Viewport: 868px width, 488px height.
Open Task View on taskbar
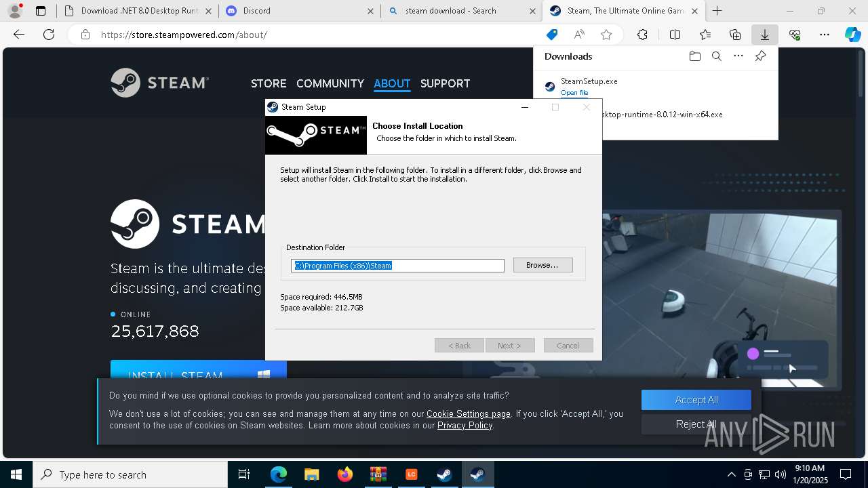244,474
